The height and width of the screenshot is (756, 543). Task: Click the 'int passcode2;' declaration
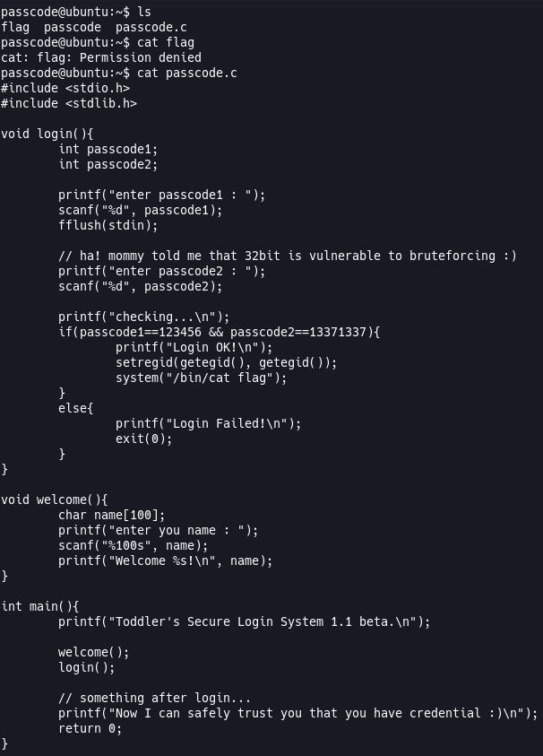(x=108, y=164)
